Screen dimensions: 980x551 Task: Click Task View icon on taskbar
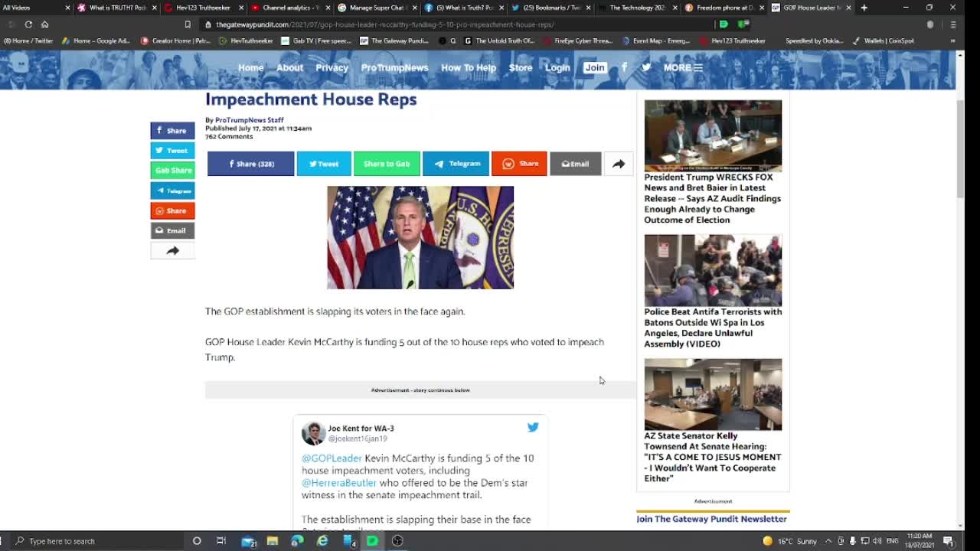pyautogui.click(x=221, y=541)
